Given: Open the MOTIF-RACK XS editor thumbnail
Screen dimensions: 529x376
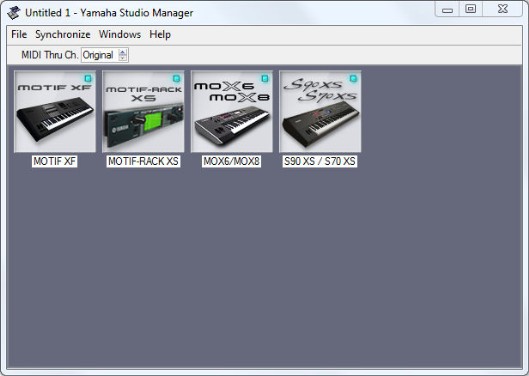Looking at the screenshot, I should tap(143, 112).
